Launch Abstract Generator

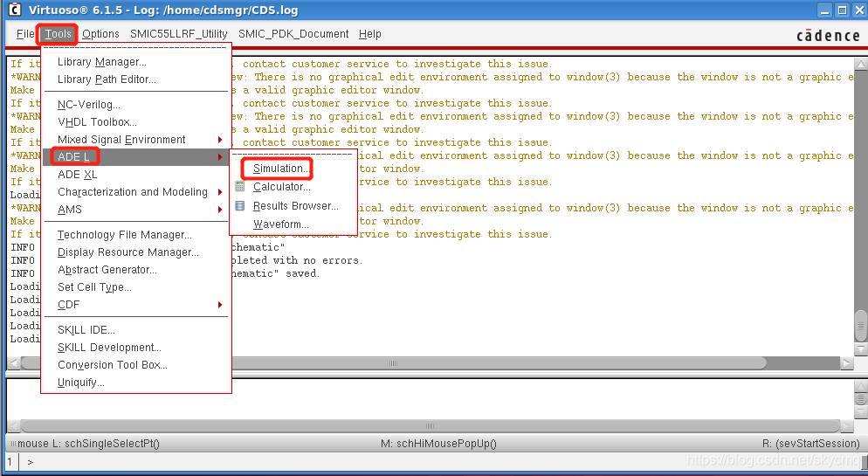pyautogui.click(x=135, y=270)
